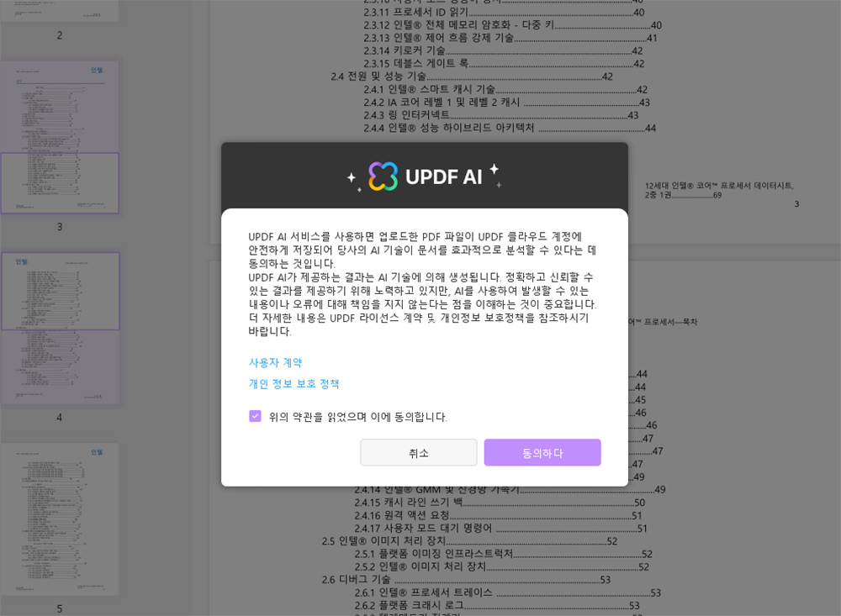Click TOC entry 2.6 디버그 기술
Image resolution: width=841 pixels, height=616 pixels.
466,580
